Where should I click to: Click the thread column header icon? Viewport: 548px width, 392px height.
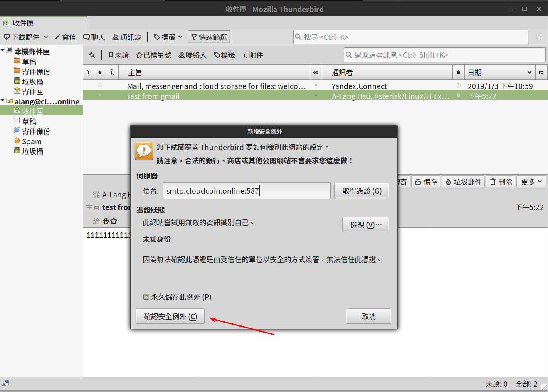click(x=89, y=72)
